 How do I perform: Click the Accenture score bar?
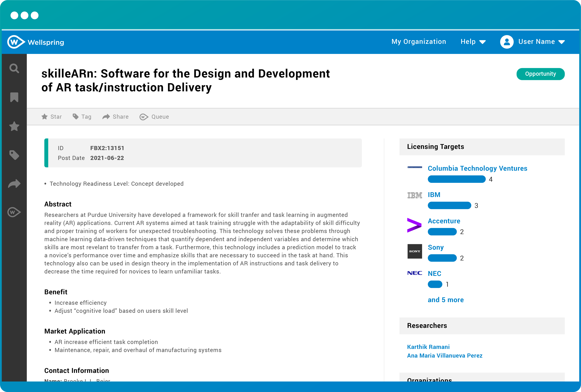point(442,232)
